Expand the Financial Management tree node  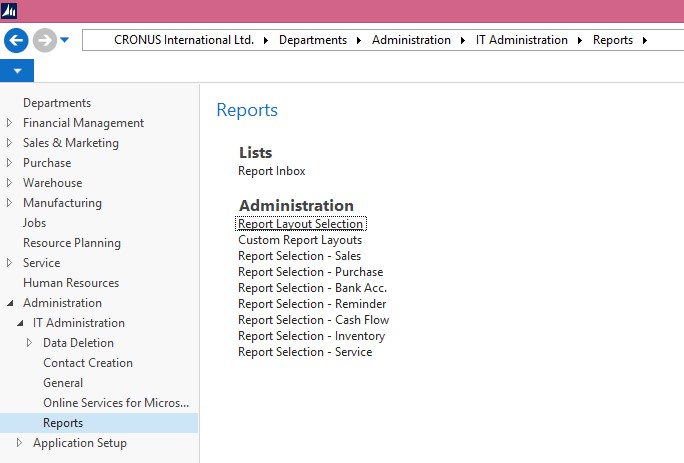[11, 123]
